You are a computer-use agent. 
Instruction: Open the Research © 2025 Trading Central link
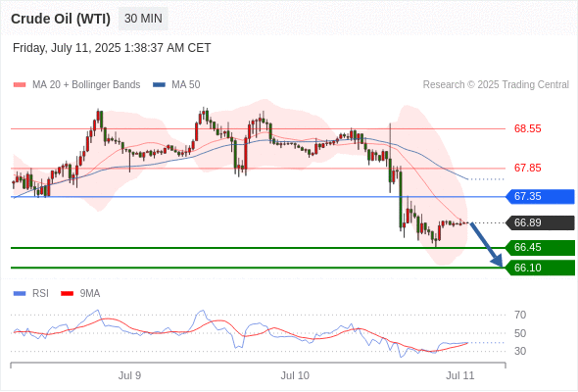point(496,85)
